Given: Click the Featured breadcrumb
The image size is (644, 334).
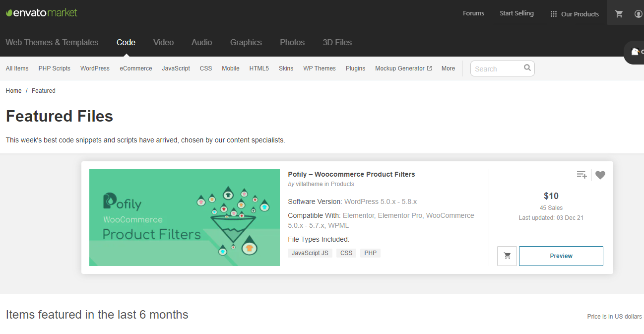Looking at the screenshot, I should tap(44, 91).
